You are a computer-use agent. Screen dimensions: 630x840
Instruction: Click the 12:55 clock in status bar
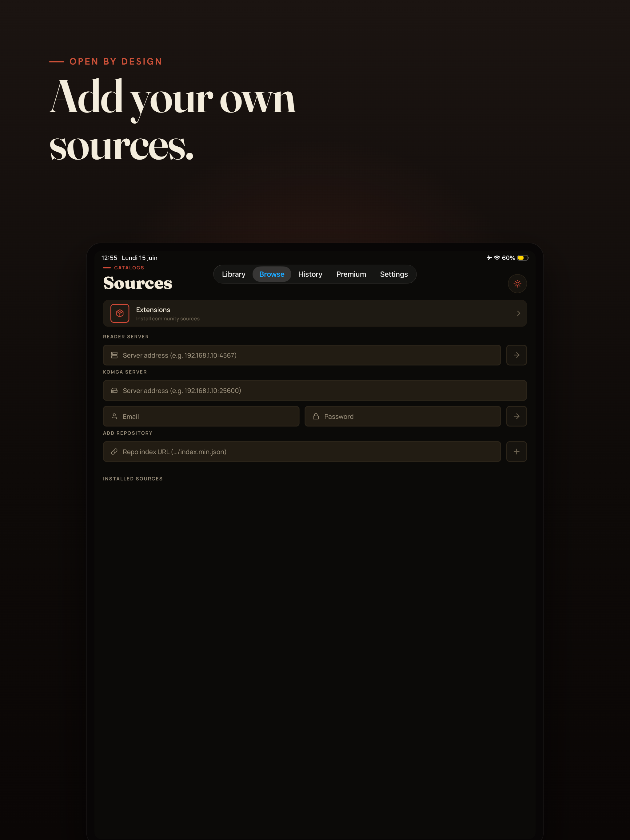point(109,258)
